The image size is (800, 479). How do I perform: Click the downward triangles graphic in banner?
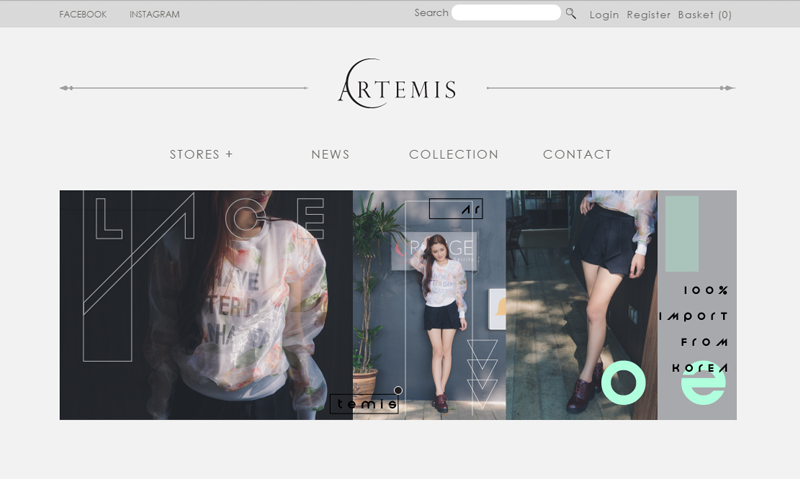click(482, 373)
